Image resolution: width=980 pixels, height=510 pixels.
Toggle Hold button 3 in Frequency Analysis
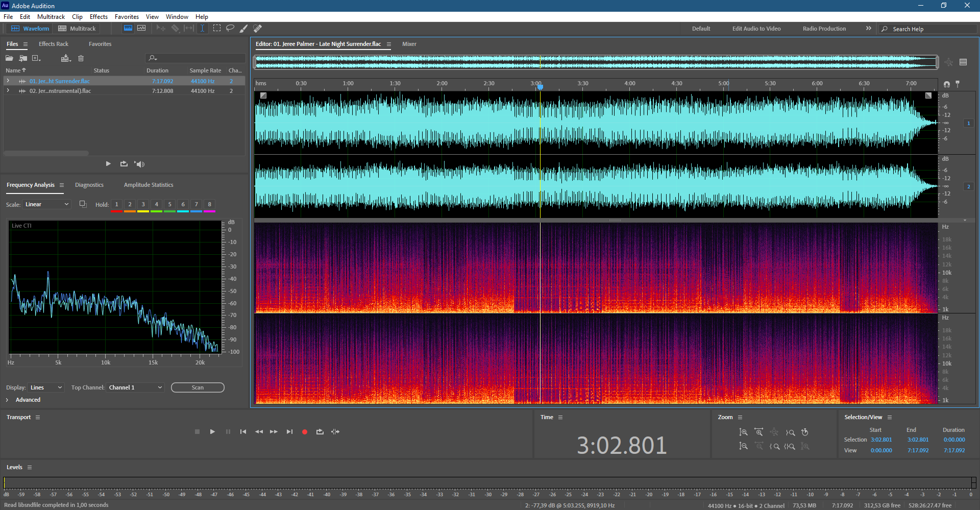click(x=143, y=204)
